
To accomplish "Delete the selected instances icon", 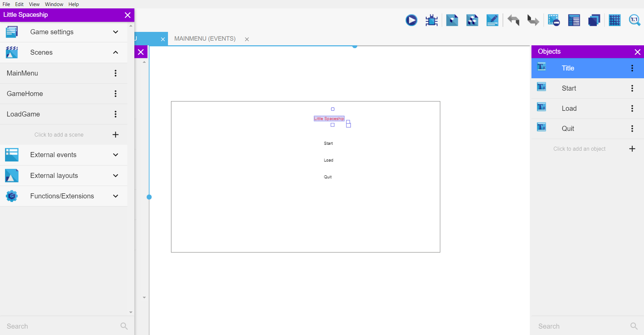I will click(554, 20).
